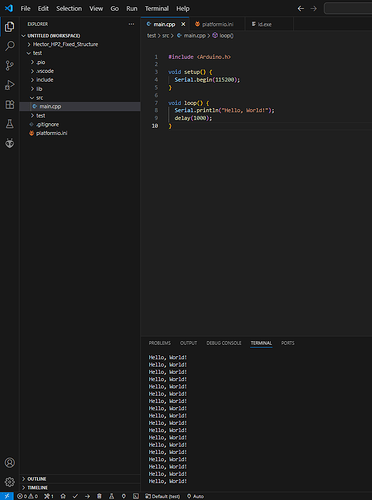Expand the Hector_HP2_Fixed_Structure folder
This screenshot has height=500, width=372.
pyautogui.click(x=63, y=44)
